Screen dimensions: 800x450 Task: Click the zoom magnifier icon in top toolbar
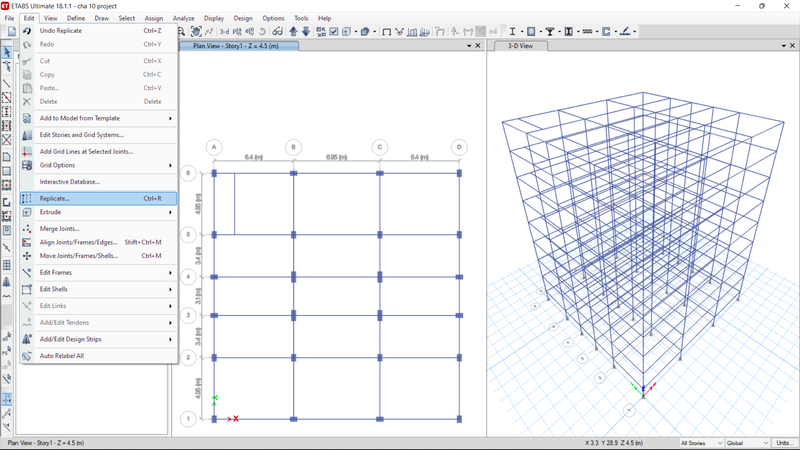click(x=181, y=32)
